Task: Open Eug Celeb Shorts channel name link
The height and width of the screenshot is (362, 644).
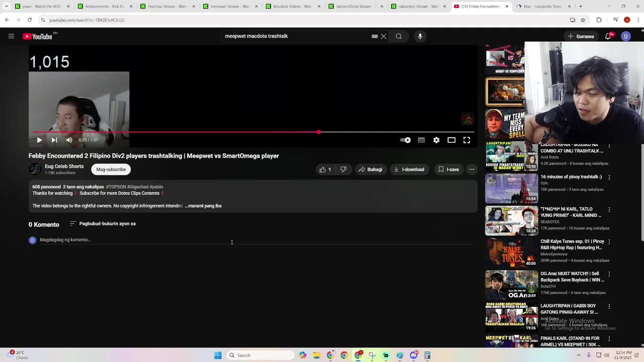Action: pyautogui.click(x=64, y=166)
